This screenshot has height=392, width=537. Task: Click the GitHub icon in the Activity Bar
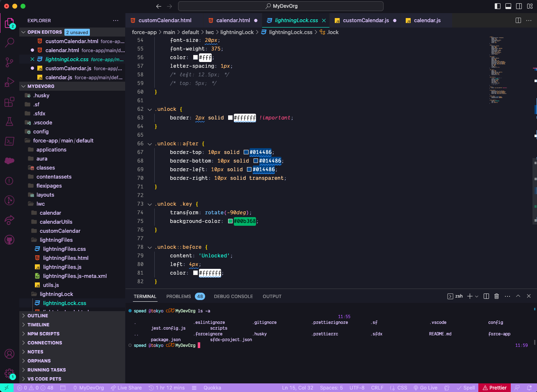coord(9,239)
